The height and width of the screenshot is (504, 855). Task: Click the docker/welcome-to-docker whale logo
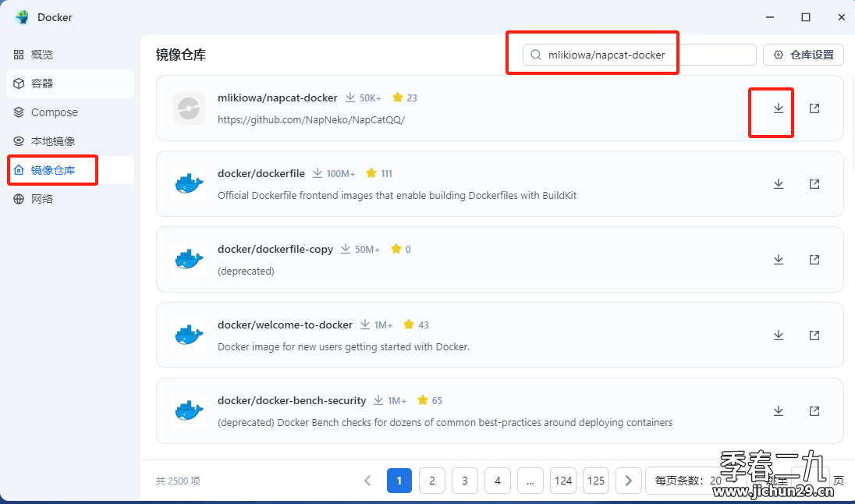[189, 335]
